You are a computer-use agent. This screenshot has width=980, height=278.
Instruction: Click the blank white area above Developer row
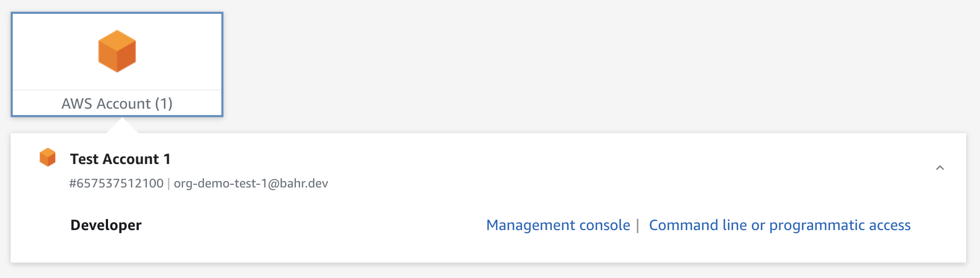479,205
